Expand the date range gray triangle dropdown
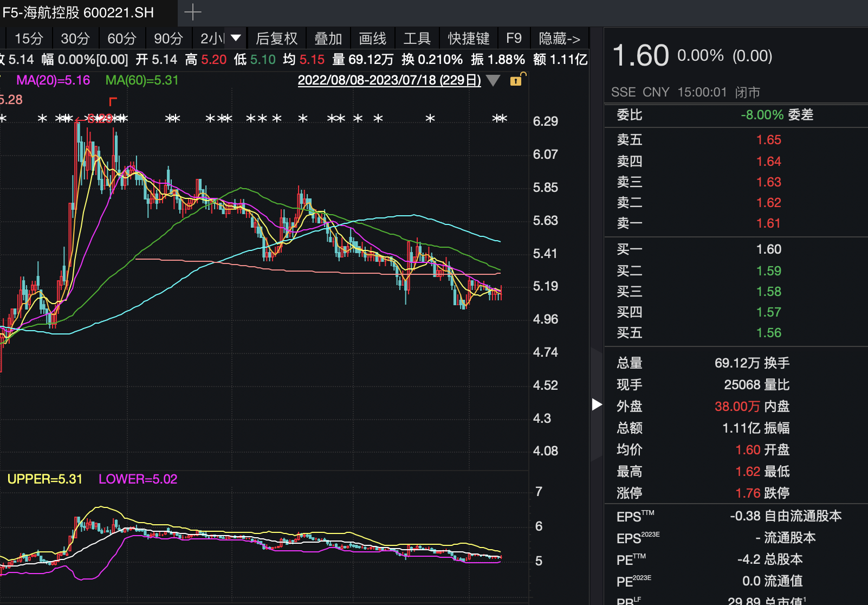This screenshot has width=868, height=605. point(493,81)
